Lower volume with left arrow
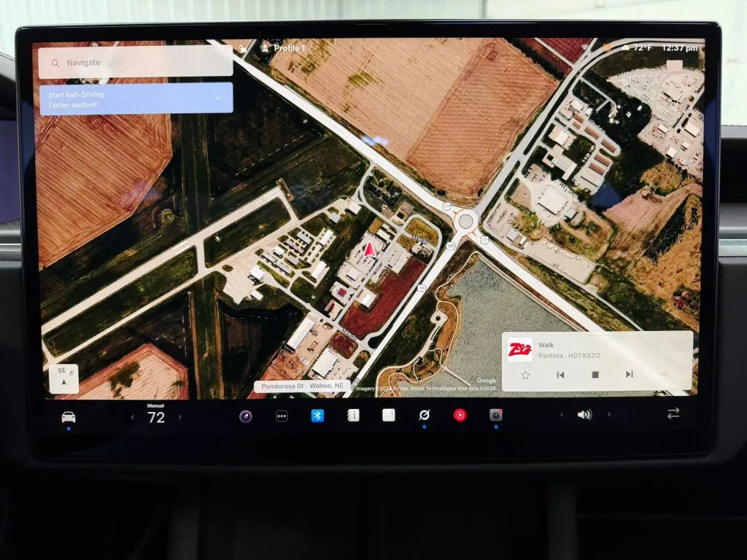 tap(562, 415)
